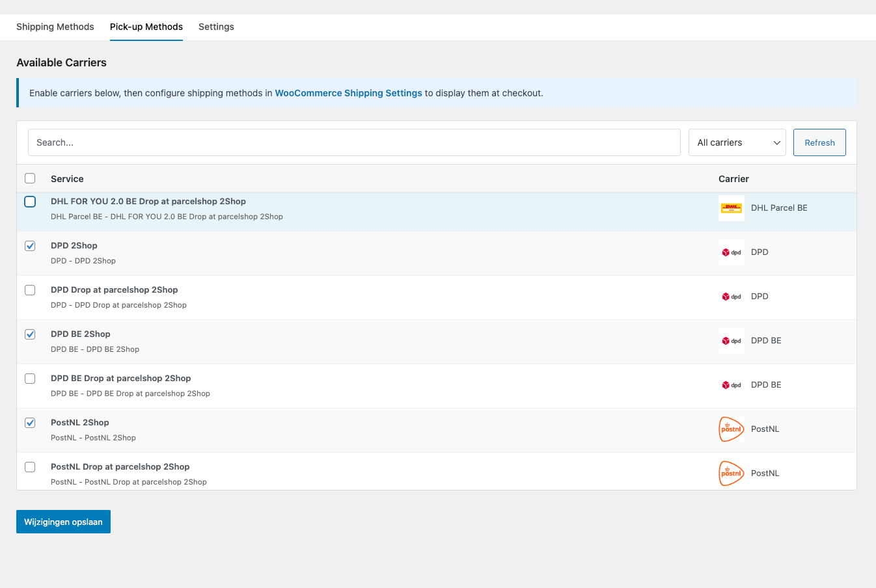Click the bold DPD BE 2Shop service title
876x588 pixels.
(x=81, y=334)
